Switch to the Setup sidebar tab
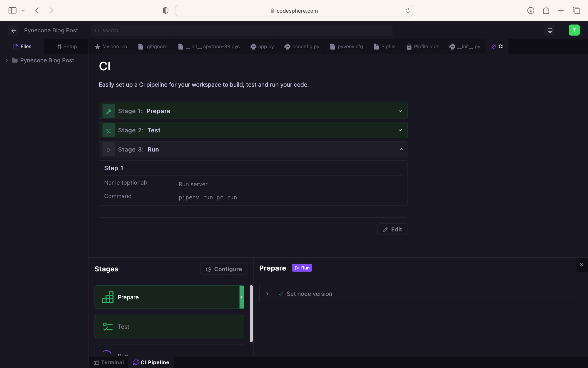 pyautogui.click(x=66, y=47)
